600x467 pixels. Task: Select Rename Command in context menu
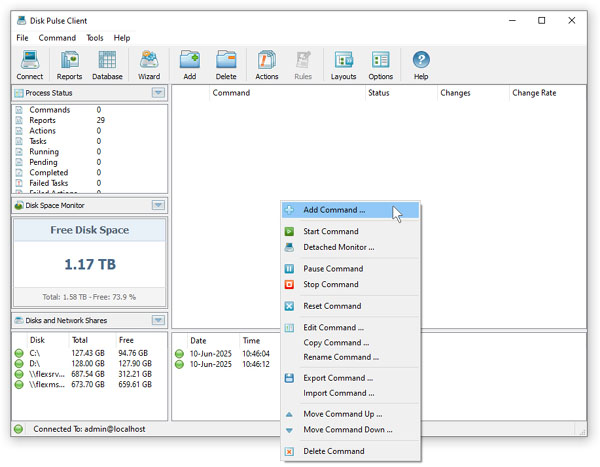click(x=350, y=357)
